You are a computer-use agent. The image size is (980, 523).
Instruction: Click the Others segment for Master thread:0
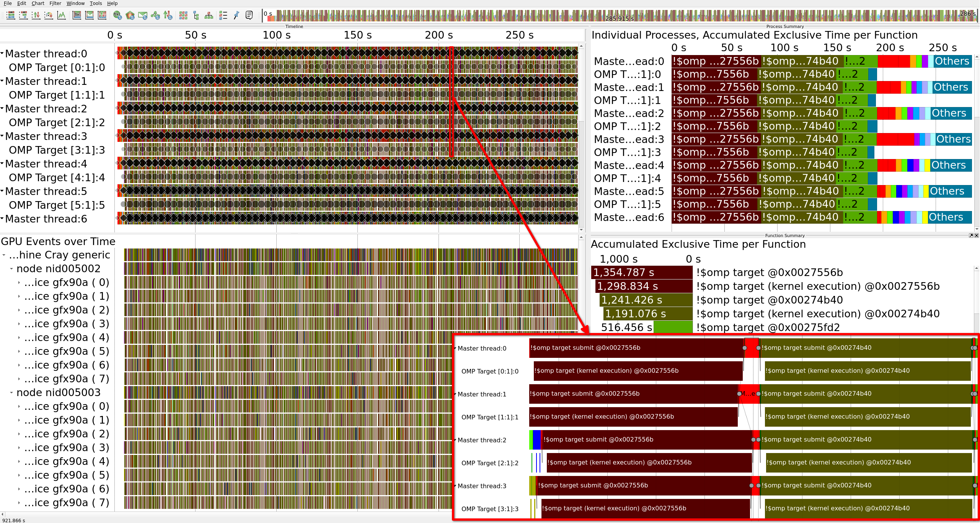coord(952,61)
